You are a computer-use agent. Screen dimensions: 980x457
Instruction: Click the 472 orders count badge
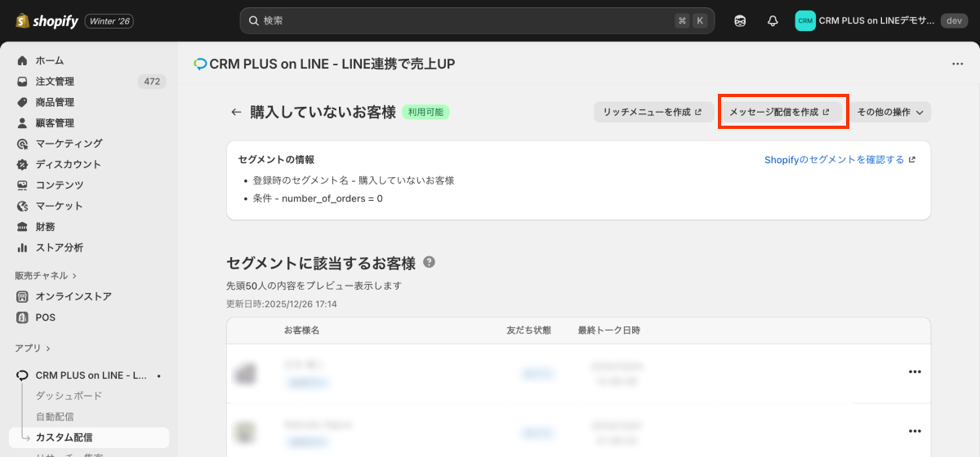[x=151, y=82]
